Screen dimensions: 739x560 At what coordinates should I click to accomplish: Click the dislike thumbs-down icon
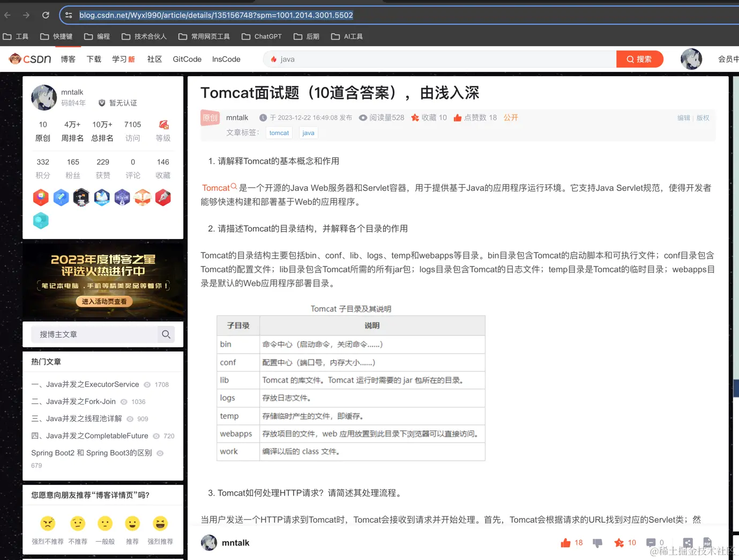(x=597, y=542)
